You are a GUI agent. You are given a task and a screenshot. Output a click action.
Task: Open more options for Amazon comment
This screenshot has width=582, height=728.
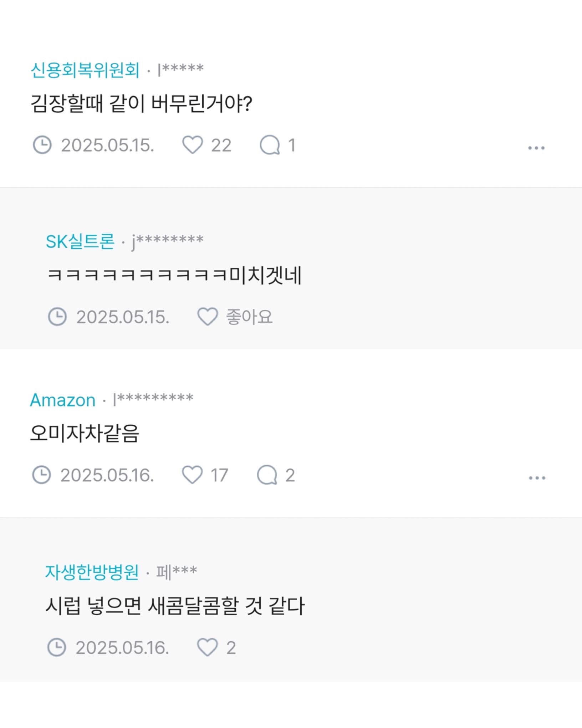pos(537,477)
